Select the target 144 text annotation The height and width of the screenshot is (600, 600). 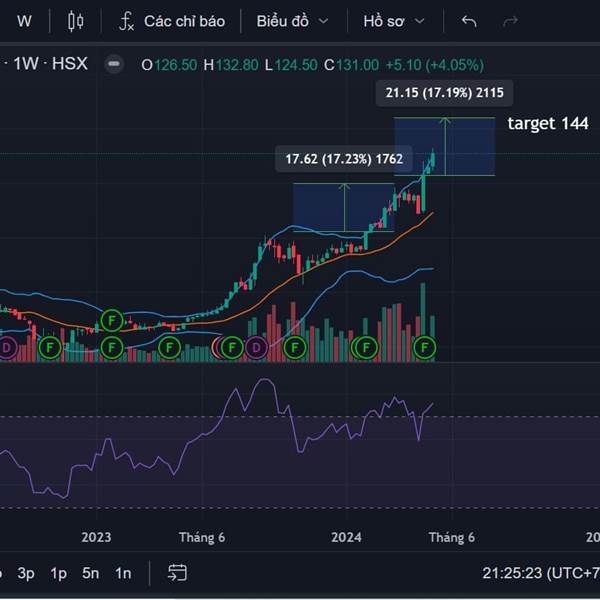548,124
